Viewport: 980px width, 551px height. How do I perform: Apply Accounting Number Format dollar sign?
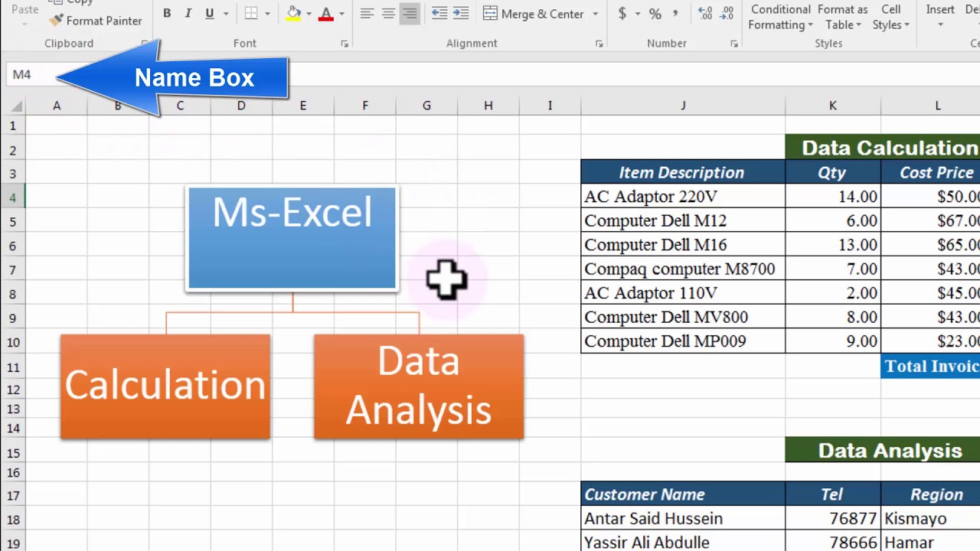[622, 14]
